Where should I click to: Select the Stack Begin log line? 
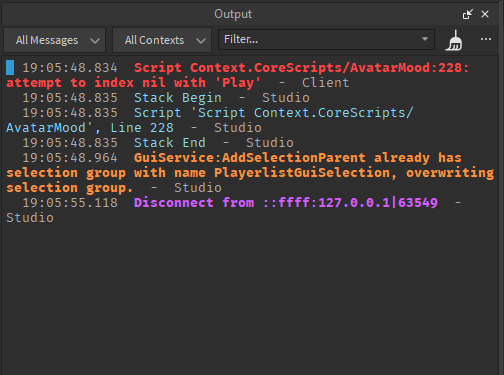[166, 98]
